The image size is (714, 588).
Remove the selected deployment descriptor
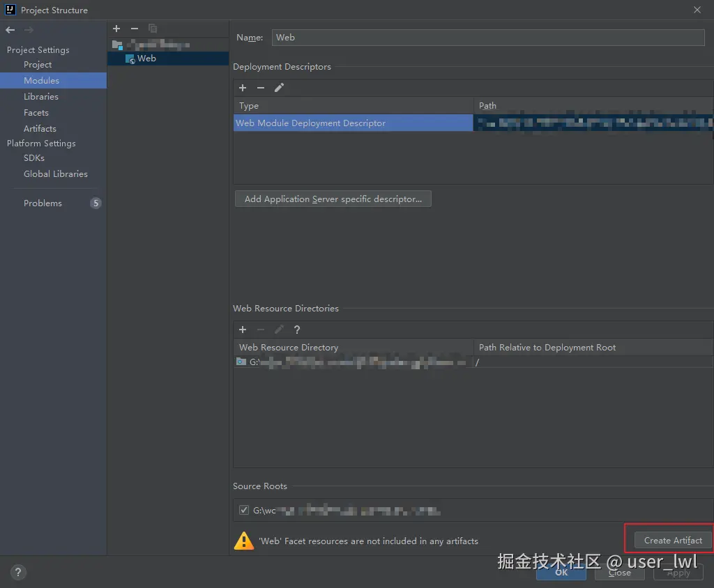coord(261,88)
